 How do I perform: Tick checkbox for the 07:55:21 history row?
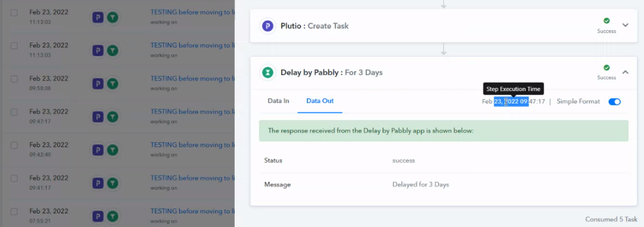click(14, 212)
